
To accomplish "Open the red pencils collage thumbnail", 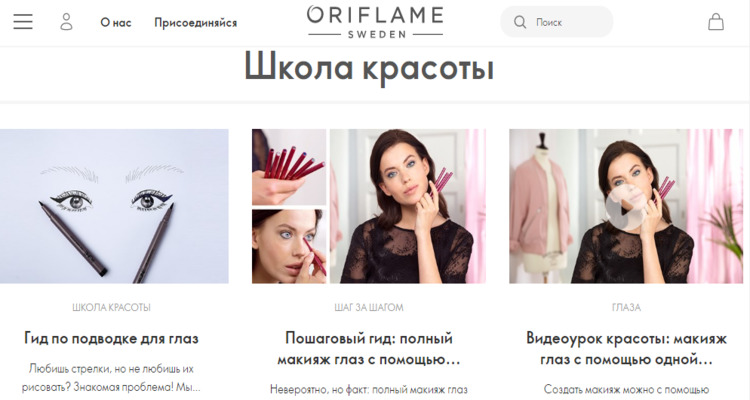I will click(289, 167).
